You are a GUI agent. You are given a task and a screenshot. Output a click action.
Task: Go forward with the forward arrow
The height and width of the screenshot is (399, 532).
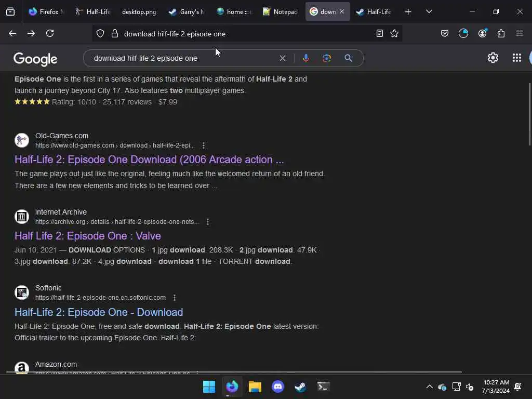point(31,33)
